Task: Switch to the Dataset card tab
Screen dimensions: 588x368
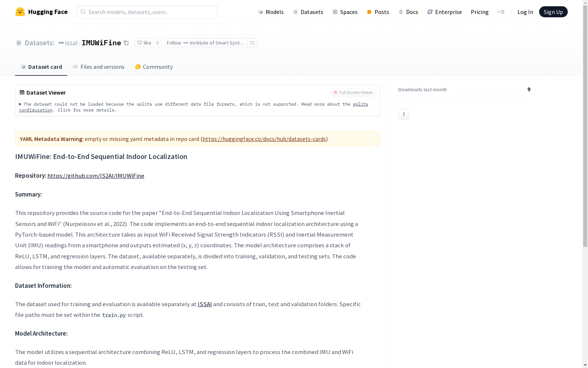Action: (x=41, y=67)
